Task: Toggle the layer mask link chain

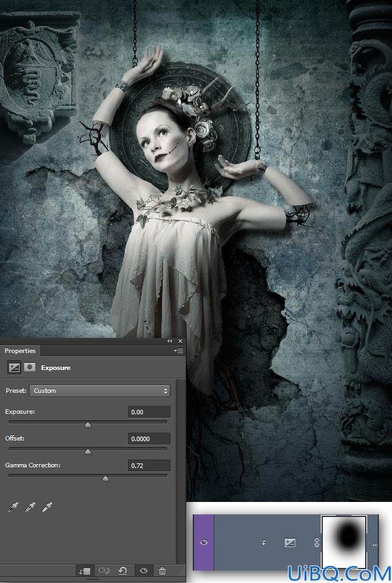Action: point(316,542)
